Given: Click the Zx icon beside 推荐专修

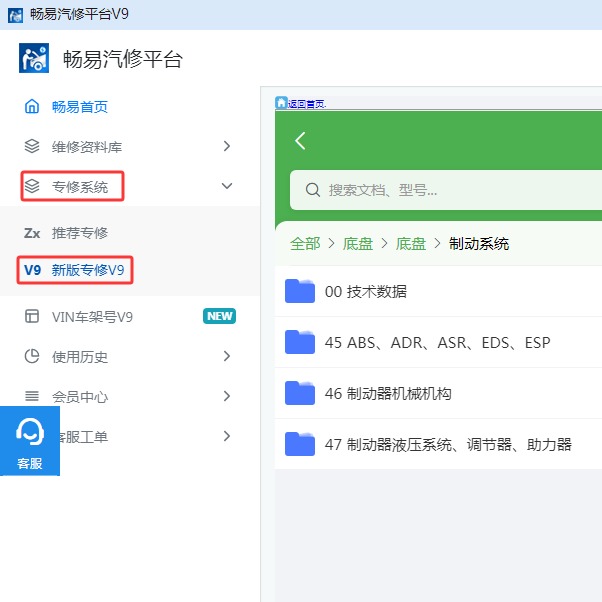Looking at the screenshot, I should (32, 233).
